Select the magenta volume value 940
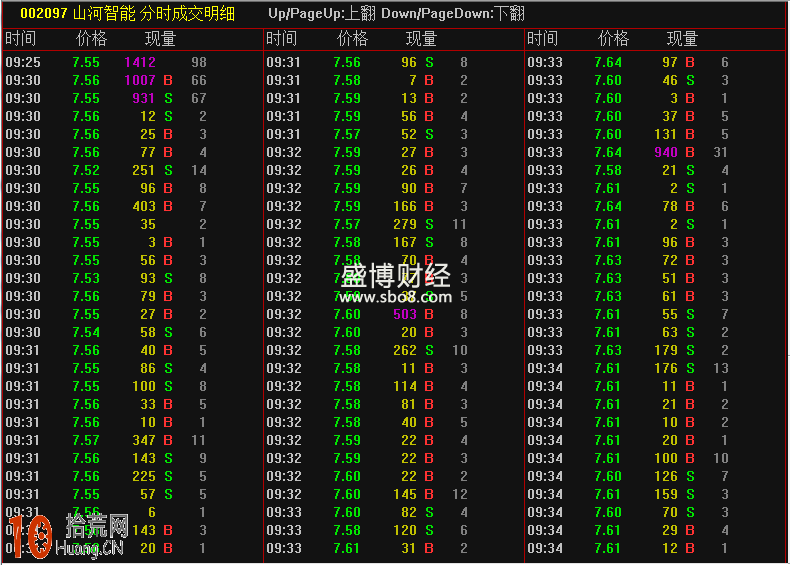790x565 pixels. click(x=666, y=152)
